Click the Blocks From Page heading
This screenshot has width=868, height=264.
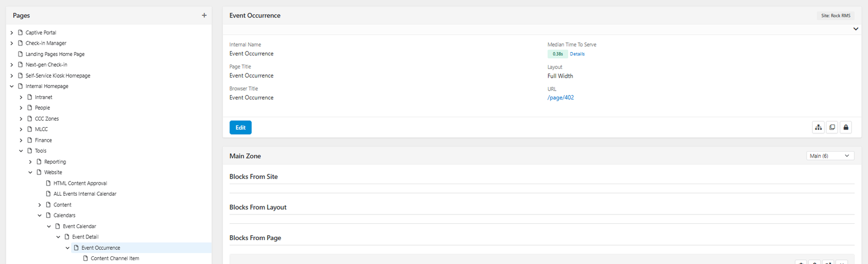click(x=255, y=238)
